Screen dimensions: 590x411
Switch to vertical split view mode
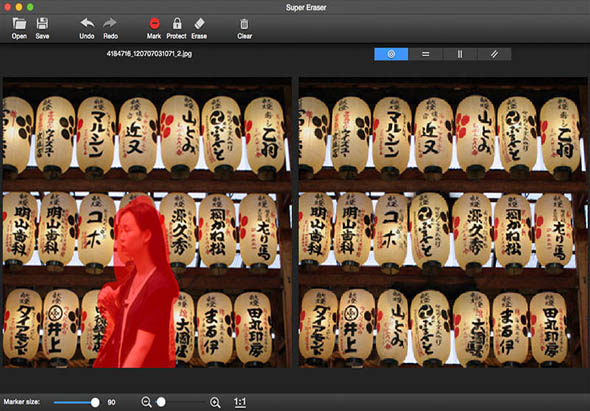click(460, 54)
